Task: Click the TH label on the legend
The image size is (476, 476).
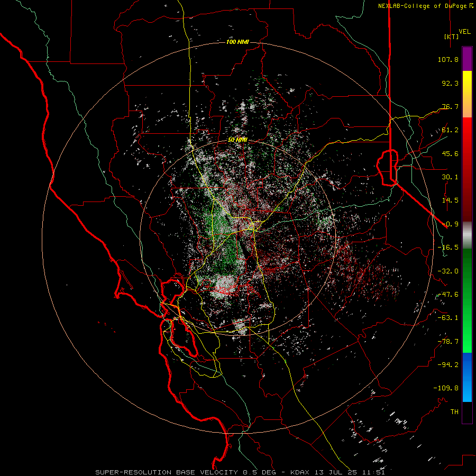Action: coord(454,412)
